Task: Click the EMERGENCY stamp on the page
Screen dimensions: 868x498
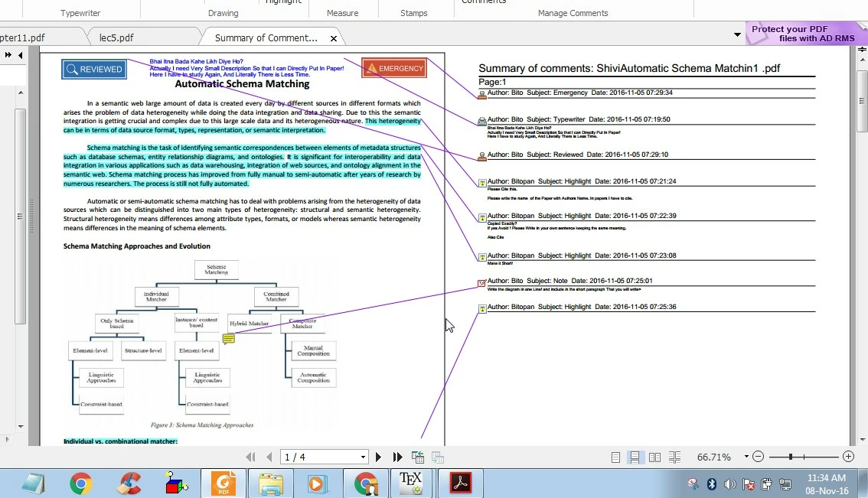Action: [394, 68]
